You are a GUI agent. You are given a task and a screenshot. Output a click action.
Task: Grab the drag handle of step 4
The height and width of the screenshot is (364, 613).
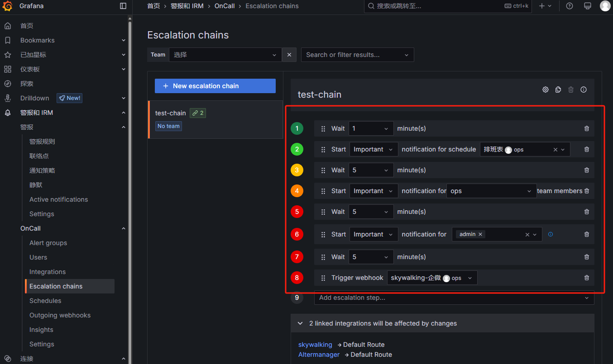(323, 191)
